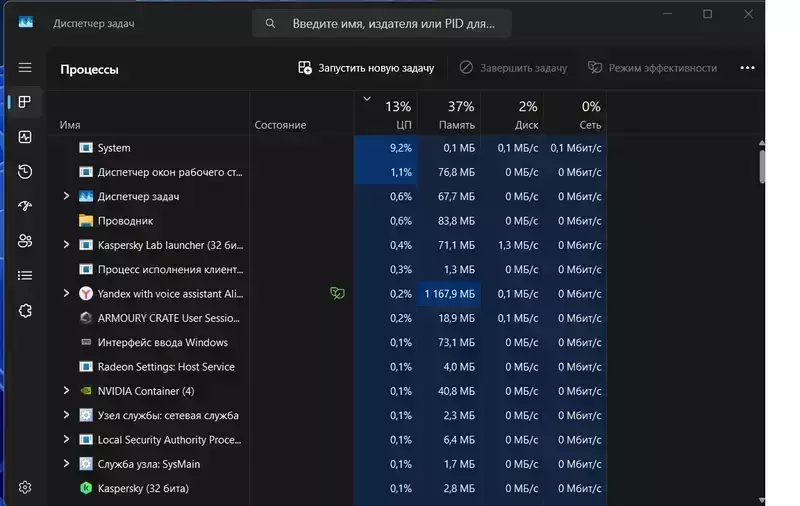Select Процесс исполнения клиент... row
Image resolution: width=800 pixels, height=506 pixels.
[x=327, y=269]
